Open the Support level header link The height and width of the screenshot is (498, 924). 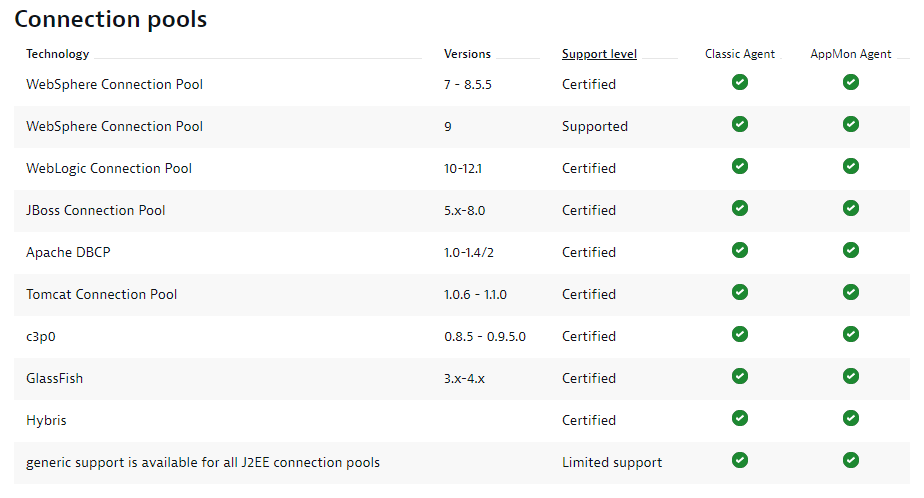(x=599, y=54)
